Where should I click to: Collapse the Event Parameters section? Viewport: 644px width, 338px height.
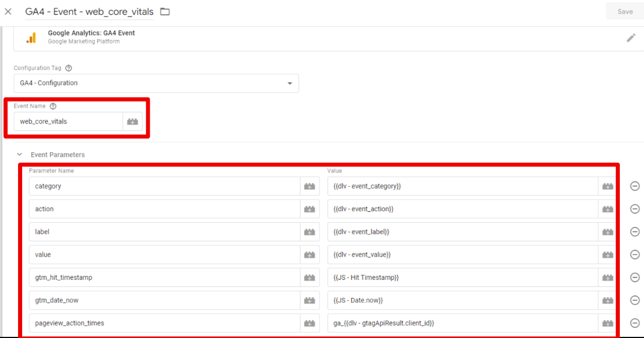pyautogui.click(x=20, y=155)
